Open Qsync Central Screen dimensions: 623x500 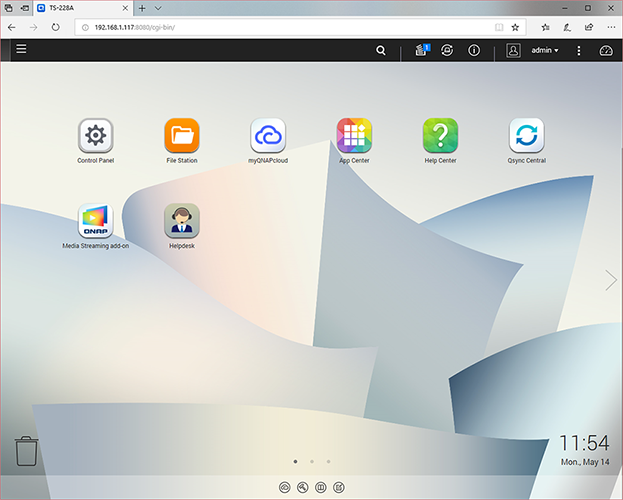coord(526,136)
